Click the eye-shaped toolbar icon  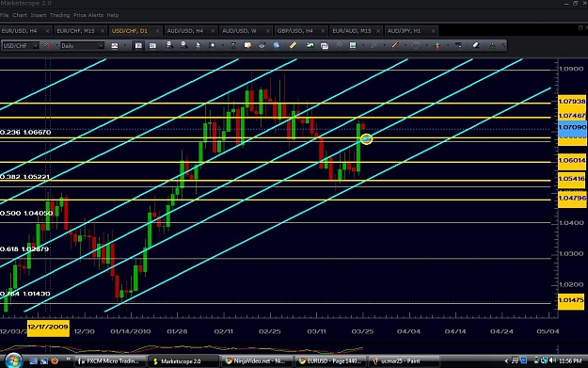262,45
